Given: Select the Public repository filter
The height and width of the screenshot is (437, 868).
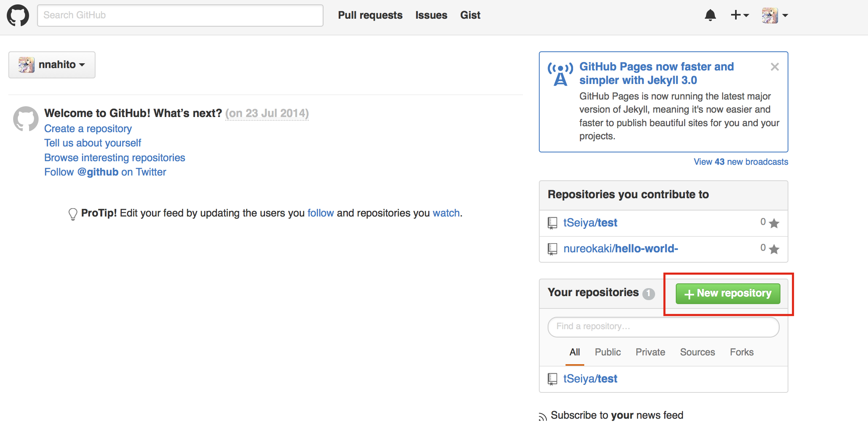Looking at the screenshot, I should tap(607, 352).
